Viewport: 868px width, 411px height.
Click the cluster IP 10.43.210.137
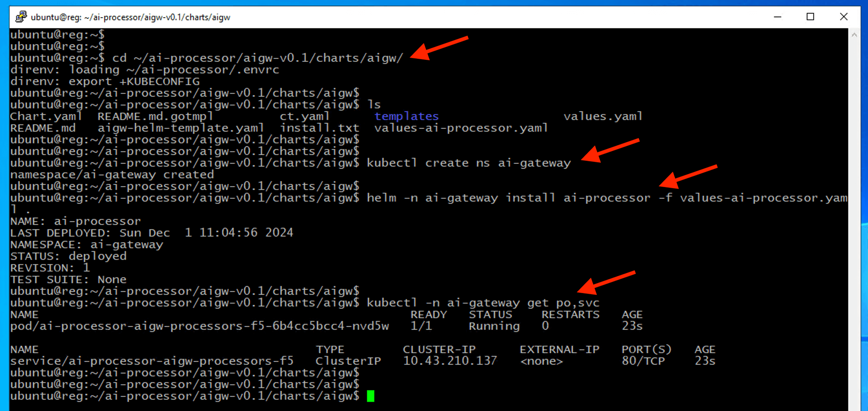pos(450,361)
